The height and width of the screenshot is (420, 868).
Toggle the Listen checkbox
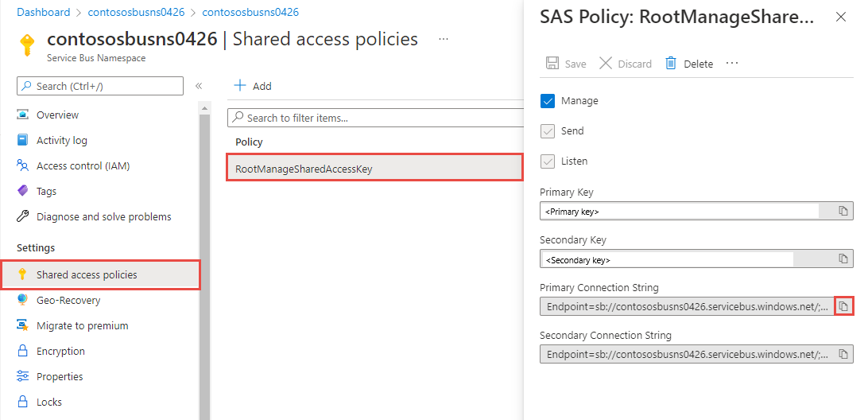pos(547,161)
